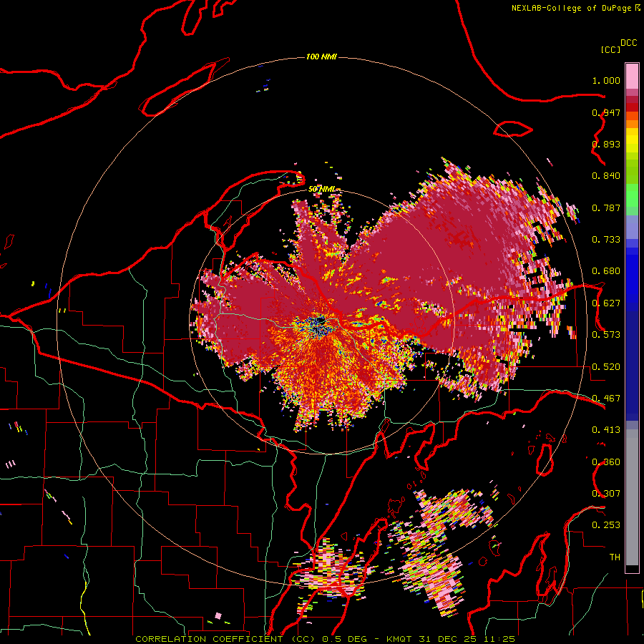This screenshot has width=644, height=644.
Task: Click the 0.733 color scale label
Action: tap(606, 240)
